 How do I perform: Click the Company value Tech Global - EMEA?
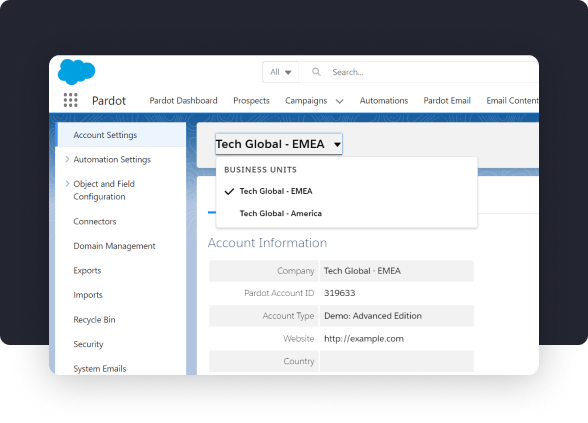tap(362, 271)
